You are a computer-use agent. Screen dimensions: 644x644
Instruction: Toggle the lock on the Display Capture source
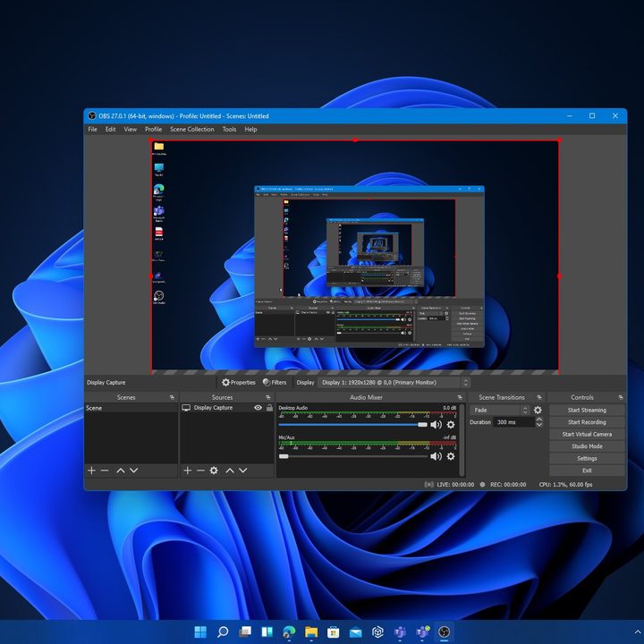coord(269,408)
